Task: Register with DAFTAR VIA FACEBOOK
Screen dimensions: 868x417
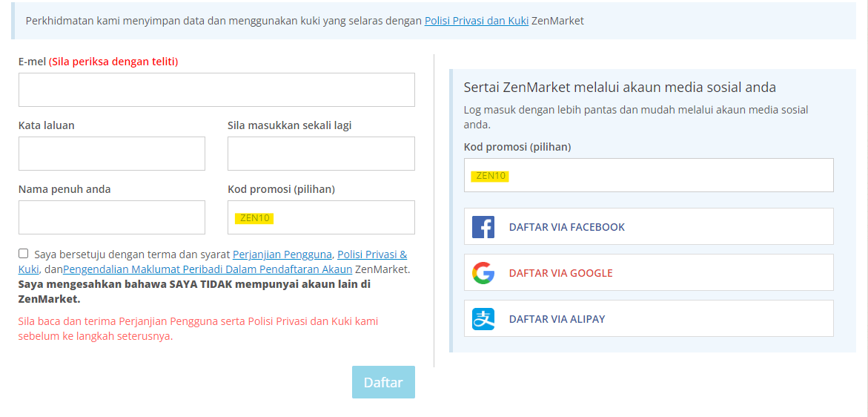Action: point(649,226)
